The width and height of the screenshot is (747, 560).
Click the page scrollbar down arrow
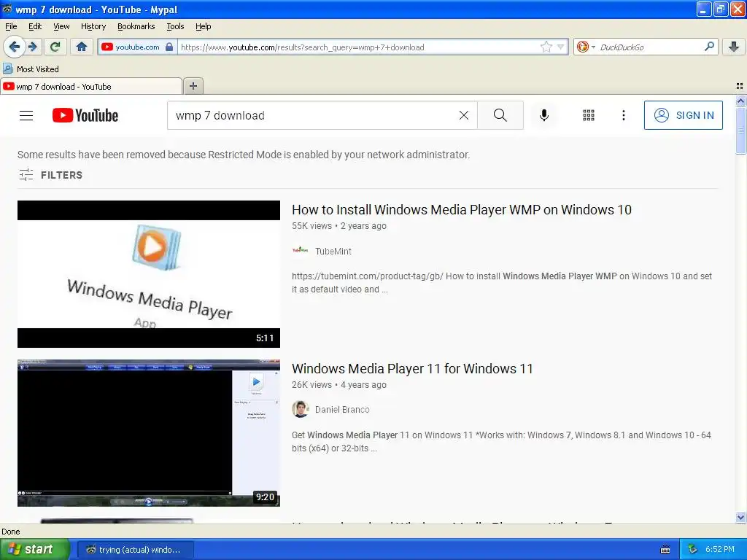point(740,517)
